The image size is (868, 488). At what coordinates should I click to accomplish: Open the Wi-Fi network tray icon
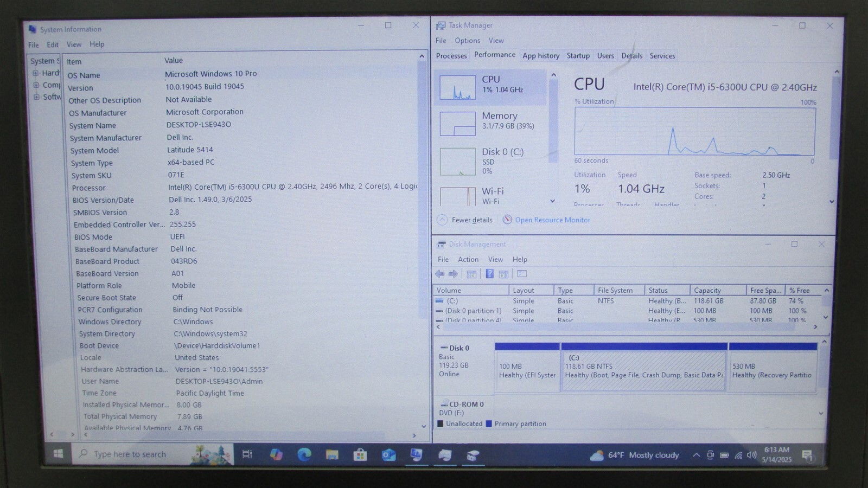pyautogui.click(x=738, y=455)
